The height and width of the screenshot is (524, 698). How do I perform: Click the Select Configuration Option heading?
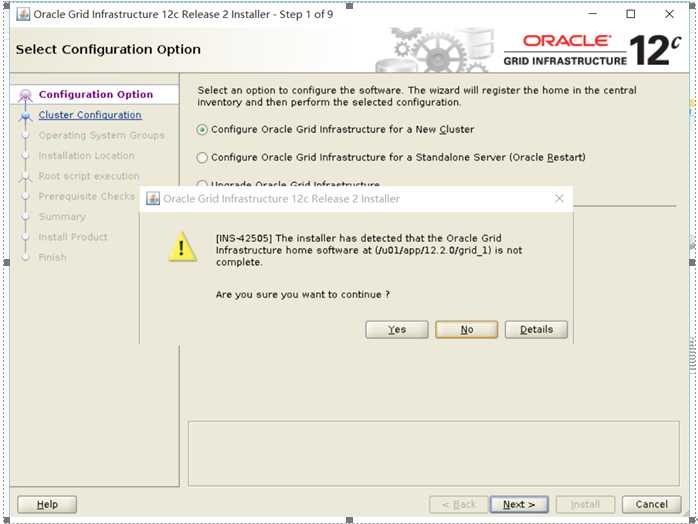click(x=108, y=49)
